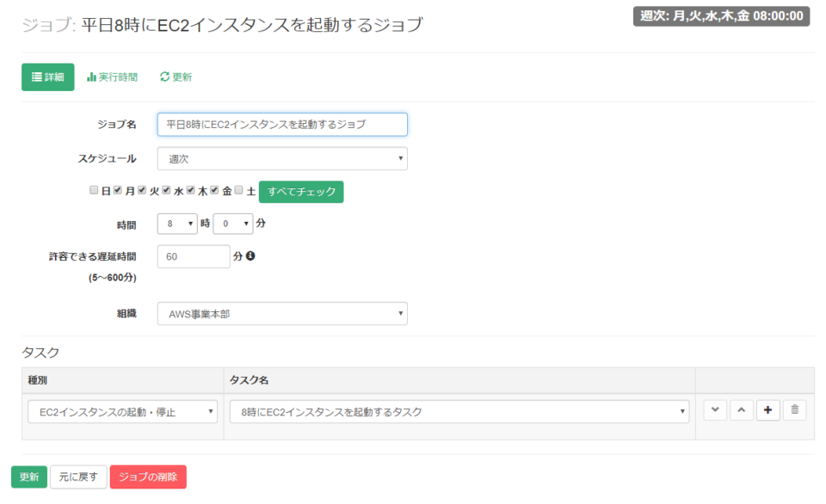Switch to the 詳細 tab
Viewport: 826px width, 504px height.
pyautogui.click(x=47, y=77)
